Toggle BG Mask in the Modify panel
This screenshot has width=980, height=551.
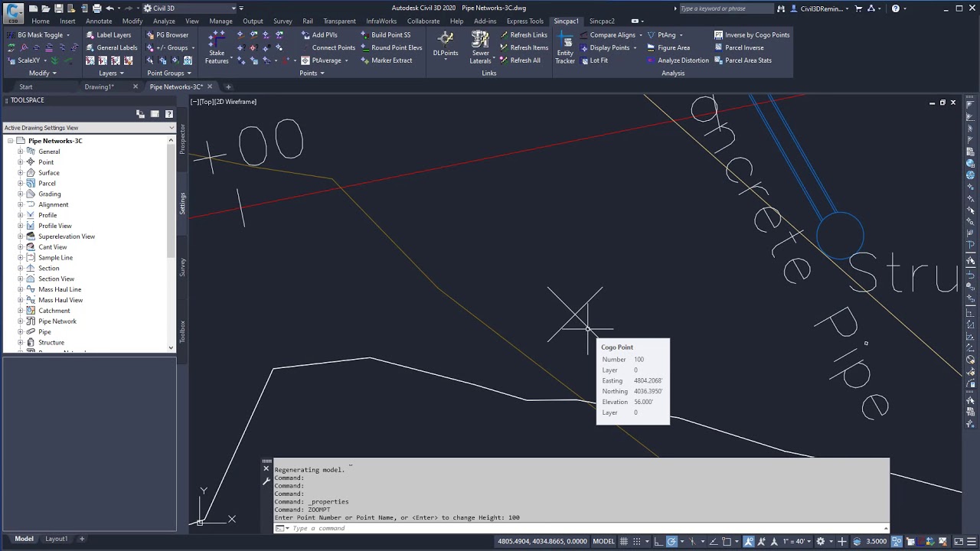(x=38, y=34)
